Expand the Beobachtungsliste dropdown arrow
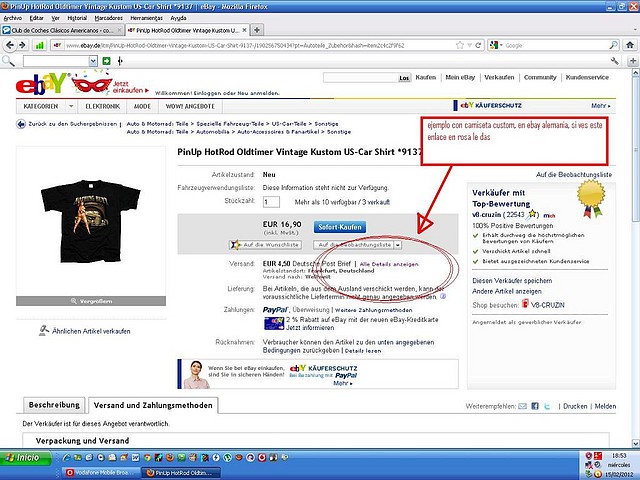Viewport: 640px width, 480px height. (x=398, y=245)
